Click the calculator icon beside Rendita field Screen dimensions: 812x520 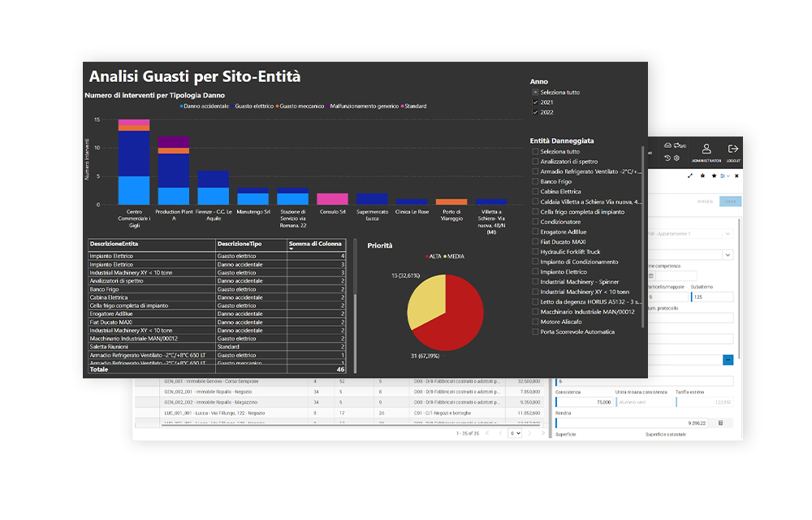pyautogui.click(x=720, y=422)
